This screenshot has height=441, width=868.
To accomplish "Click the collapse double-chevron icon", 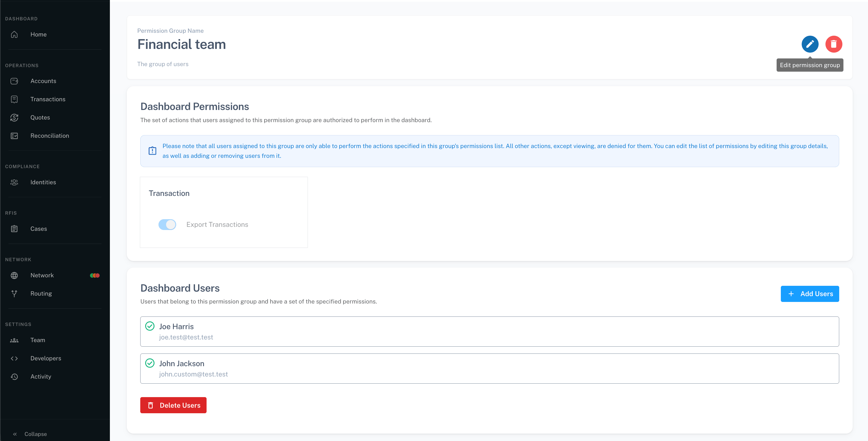I will coord(15,434).
